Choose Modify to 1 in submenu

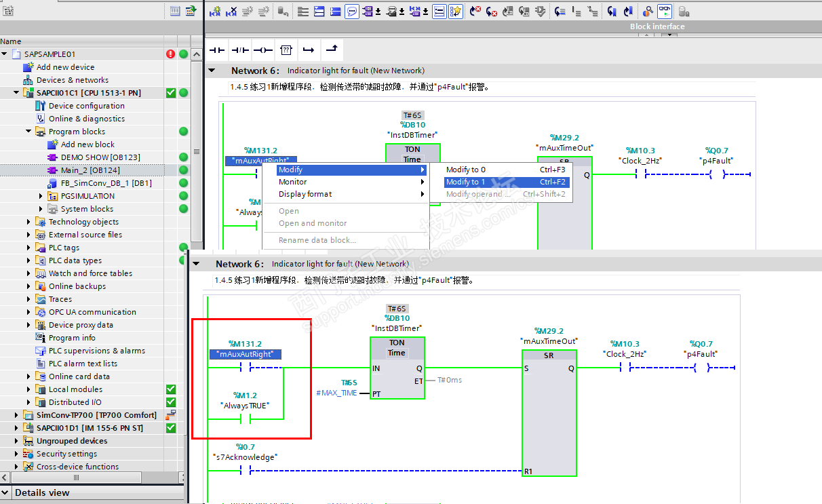tap(465, 182)
